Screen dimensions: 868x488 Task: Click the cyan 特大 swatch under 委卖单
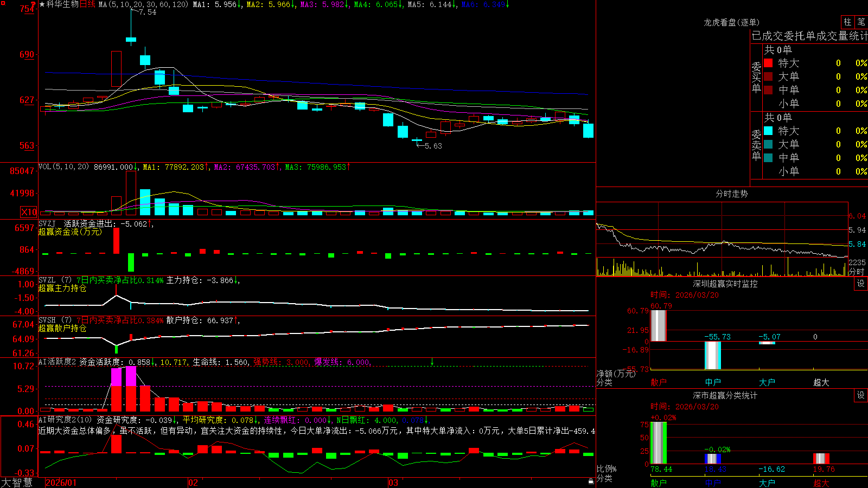(768, 131)
